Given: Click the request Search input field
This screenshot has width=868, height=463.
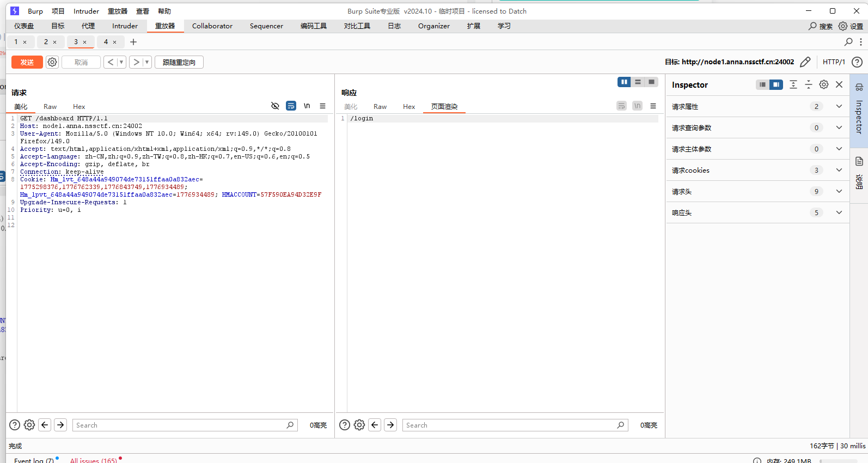Looking at the screenshot, I should tap(180, 425).
